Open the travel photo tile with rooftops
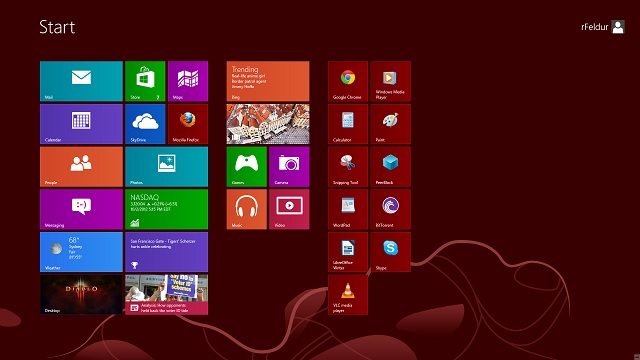 tap(268, 124)
